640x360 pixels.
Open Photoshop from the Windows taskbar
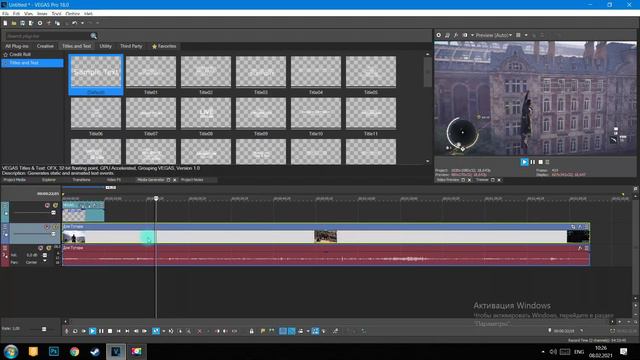(53, 351)
